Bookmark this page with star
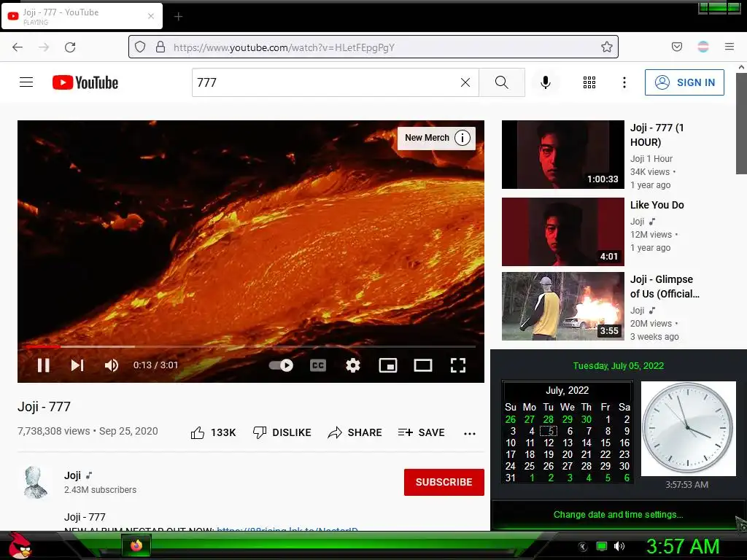 [x=606, y=47]
